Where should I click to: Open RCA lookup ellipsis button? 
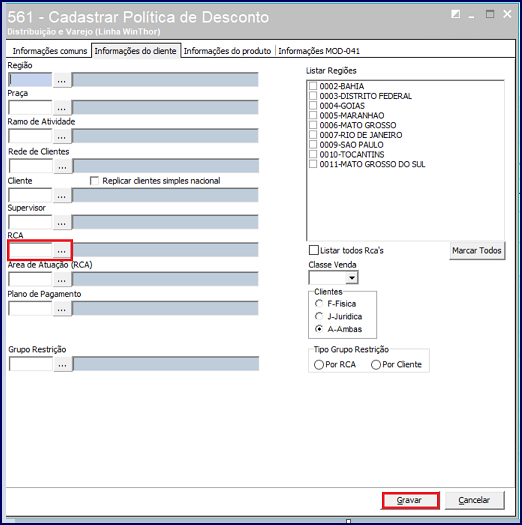tap(62, 250)
